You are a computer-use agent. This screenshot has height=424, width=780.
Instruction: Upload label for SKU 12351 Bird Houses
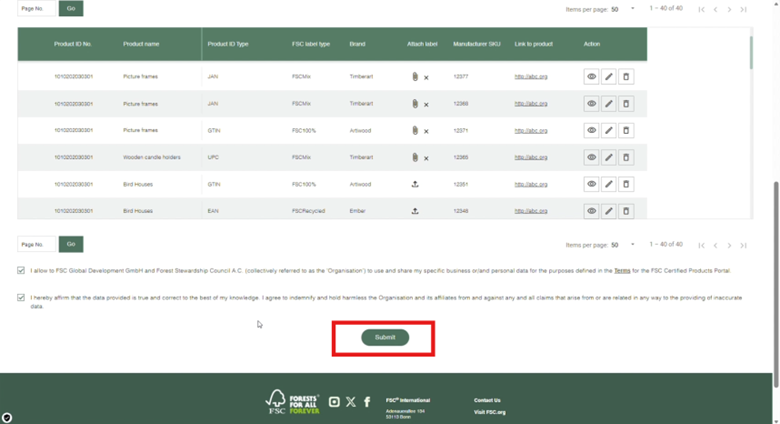pyautogui.click(x=415, y=184)
